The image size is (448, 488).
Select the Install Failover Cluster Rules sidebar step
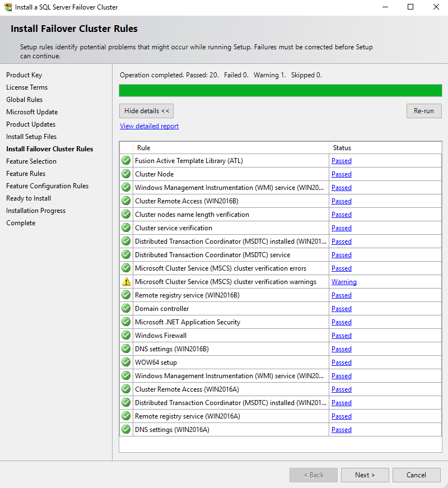coord(49,149)
